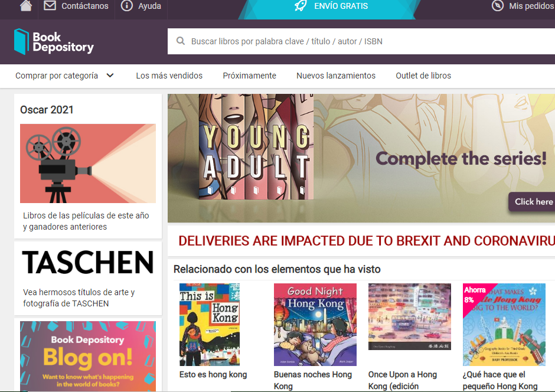This screenshot has height=392, width=555.
Task: Click the Oscar 2021 projector banner
Action: click(87, 164)
